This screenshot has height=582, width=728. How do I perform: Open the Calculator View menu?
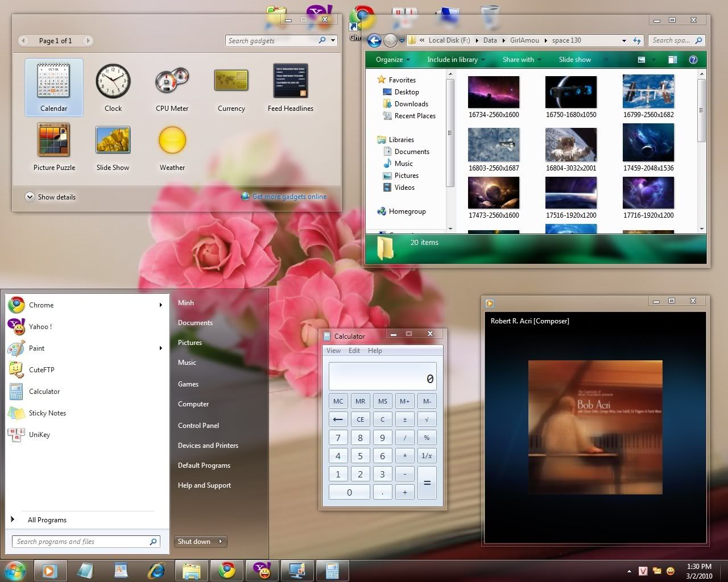333,351
